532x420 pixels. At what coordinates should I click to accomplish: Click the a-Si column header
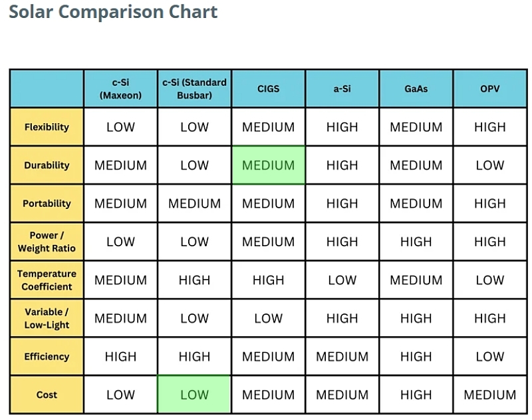[x=342, y=89]
